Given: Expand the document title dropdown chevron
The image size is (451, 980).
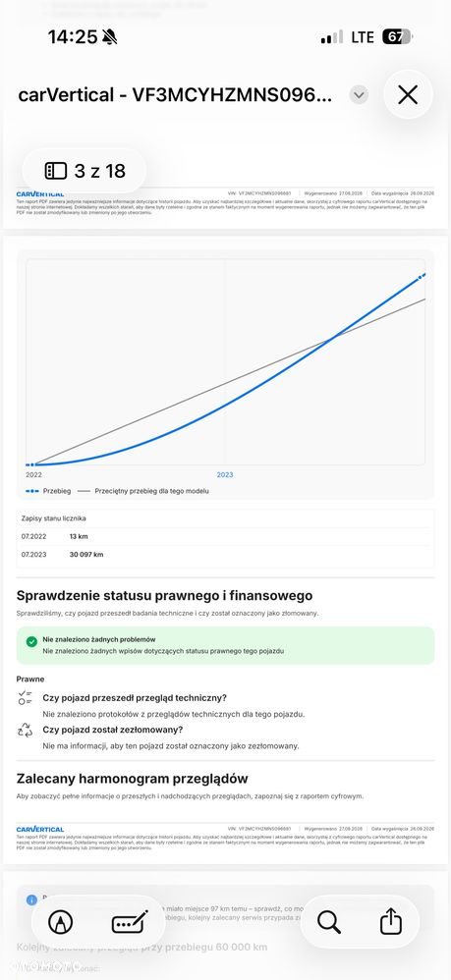Looking at the screenshot, I should [x=359, y=95].
